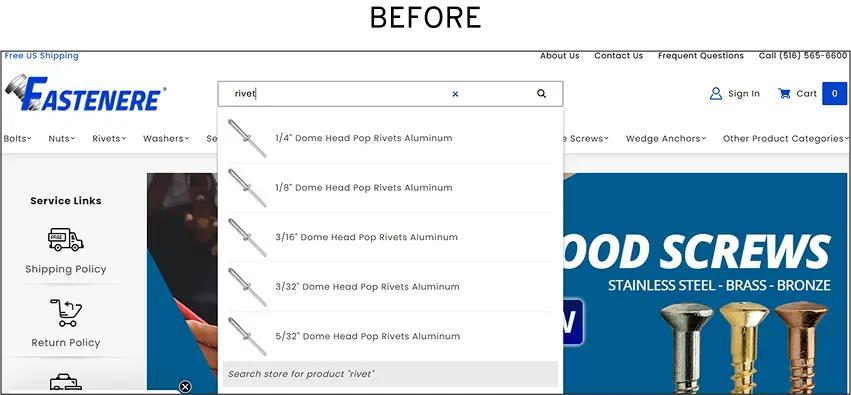Click the Return Policy cart icon
Image resolution: width=851 pixels, height=395 pixels.
tap(66, 313)
